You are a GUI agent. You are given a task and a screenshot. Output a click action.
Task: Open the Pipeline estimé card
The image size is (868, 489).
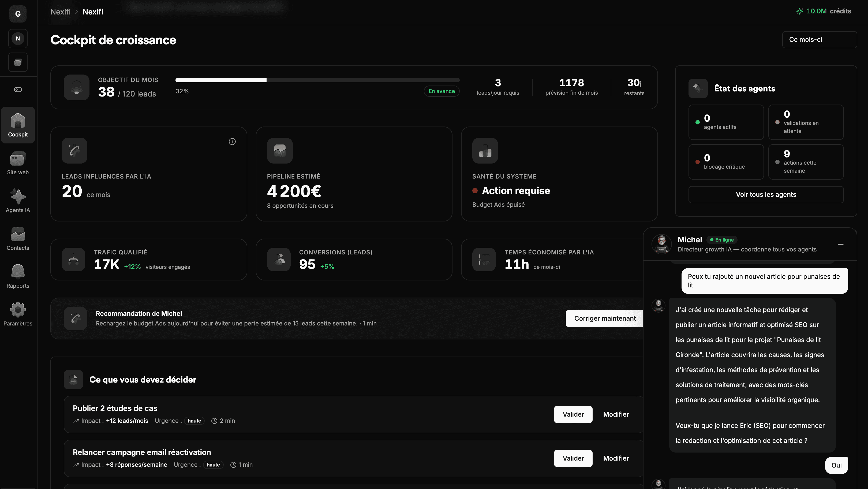(x=353, y=174)
